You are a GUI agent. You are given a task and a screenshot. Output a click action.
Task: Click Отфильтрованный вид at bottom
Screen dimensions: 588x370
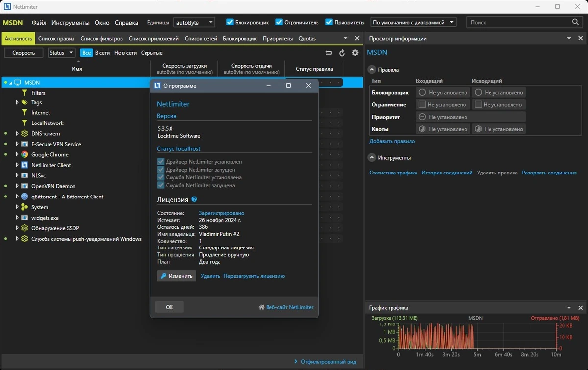325,362
